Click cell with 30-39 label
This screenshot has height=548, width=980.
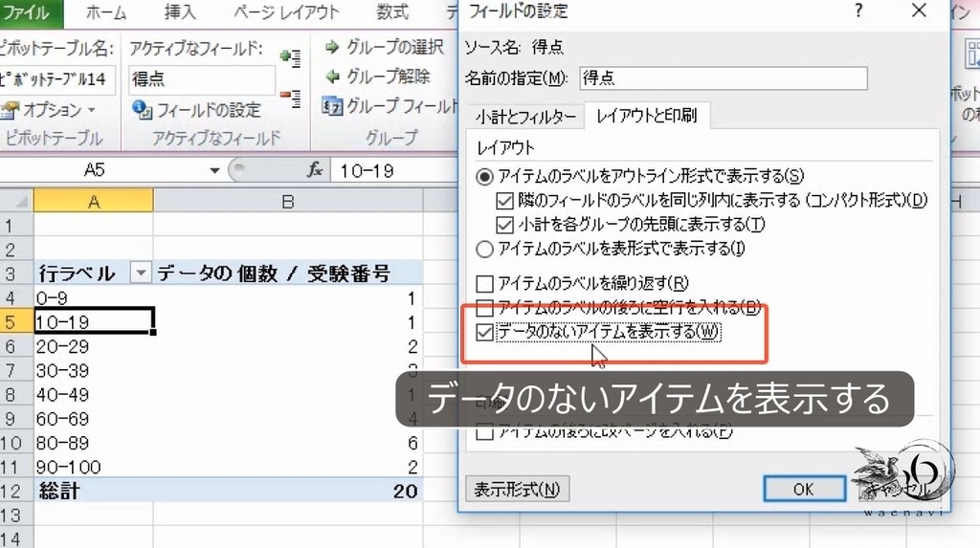(x=94, y=370)
